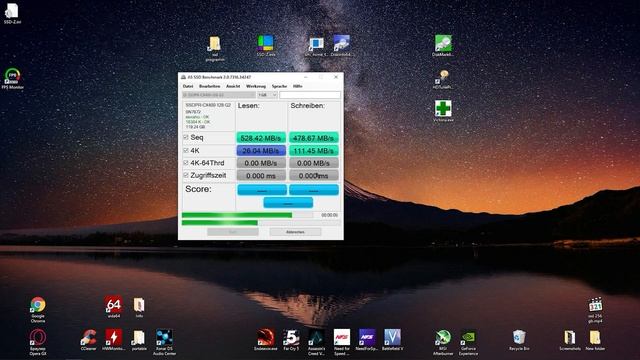Screen dimensions: 640x360
Task: Launch the HDTune shortcut with the light bulb icon
Action: click(x=443, y=79)
